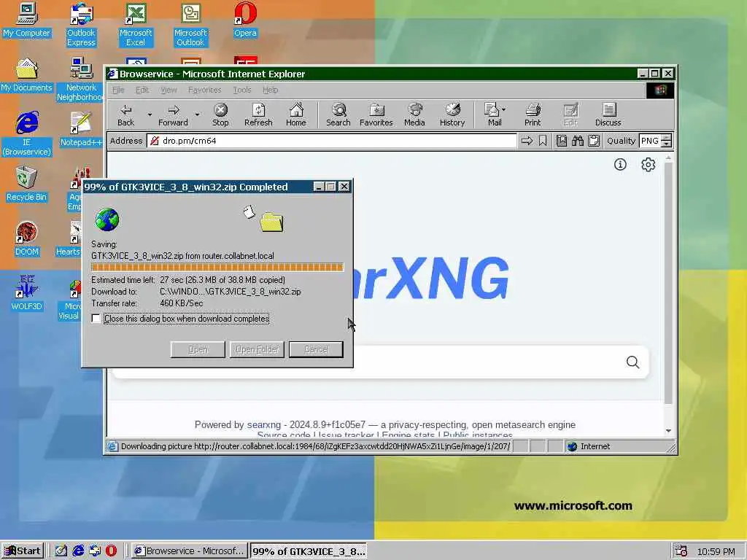Click the Show Desktop quick launch icon

(x=61, y=551)
